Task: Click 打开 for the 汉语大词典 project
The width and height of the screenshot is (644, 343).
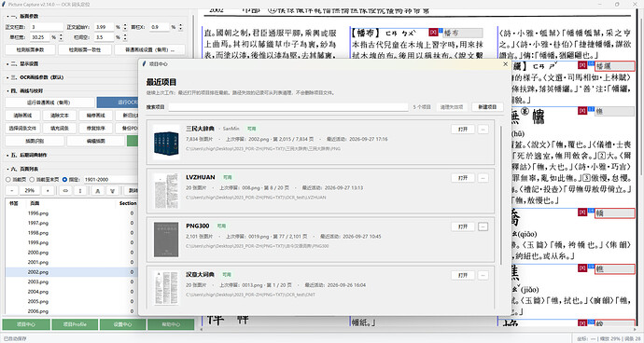Action: 463,275
